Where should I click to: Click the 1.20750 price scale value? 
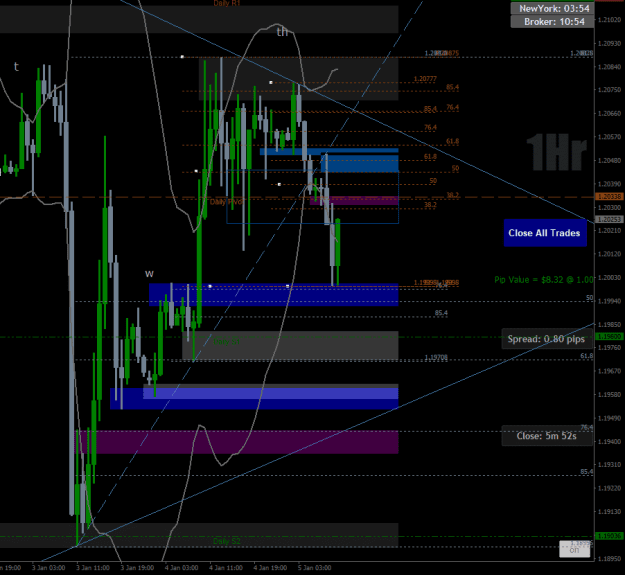coord(609,90)
